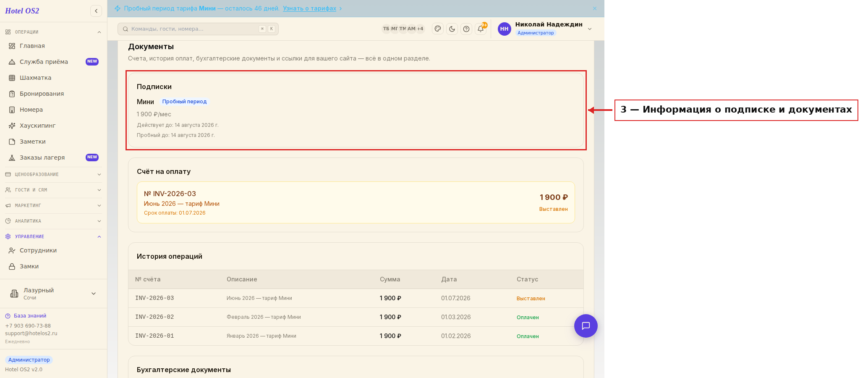Open the color theme palette icon

438,29
